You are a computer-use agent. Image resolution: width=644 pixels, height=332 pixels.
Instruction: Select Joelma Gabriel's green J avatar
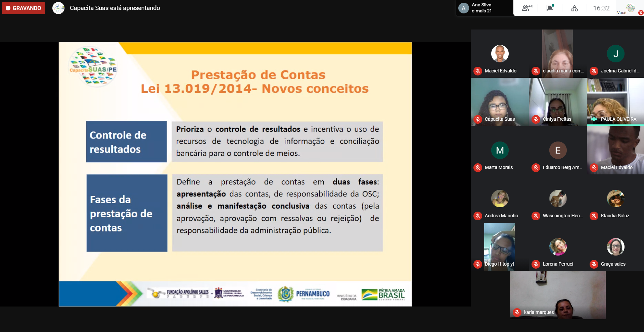[615, 54]
